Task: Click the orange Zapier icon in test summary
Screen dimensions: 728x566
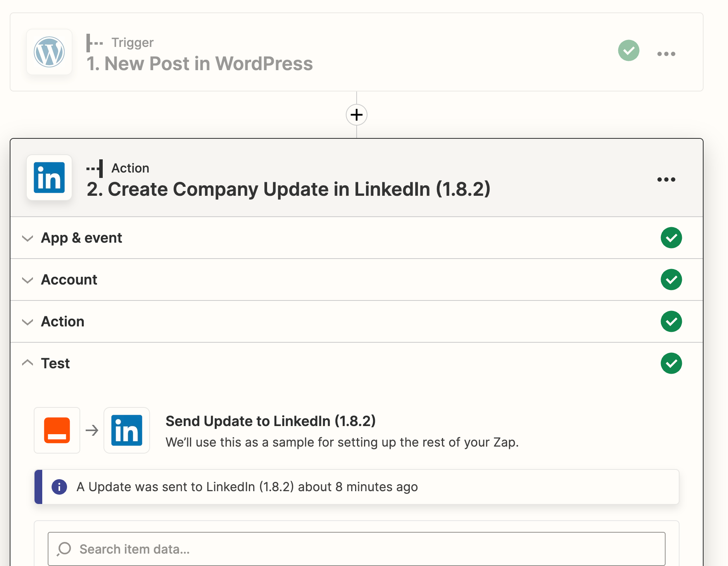Action: [57, 430]
